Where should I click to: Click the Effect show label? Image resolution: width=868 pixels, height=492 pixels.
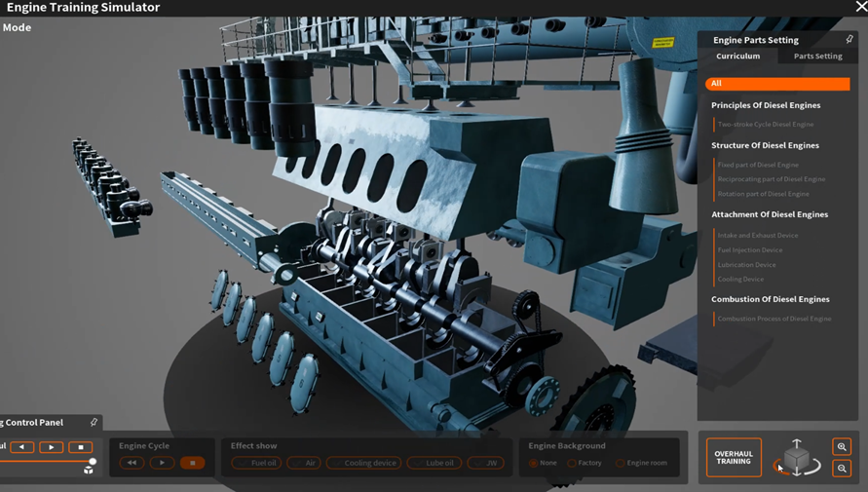point(253,445)
